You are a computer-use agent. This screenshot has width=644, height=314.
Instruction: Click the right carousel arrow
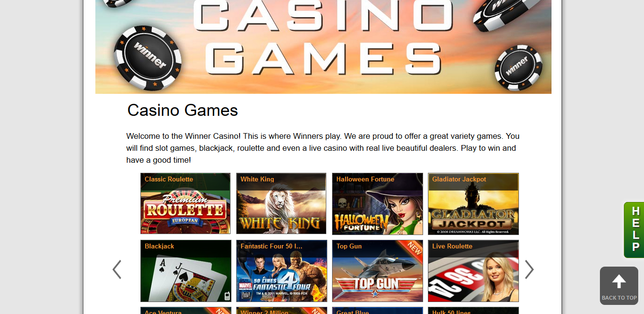coord(529,269)
